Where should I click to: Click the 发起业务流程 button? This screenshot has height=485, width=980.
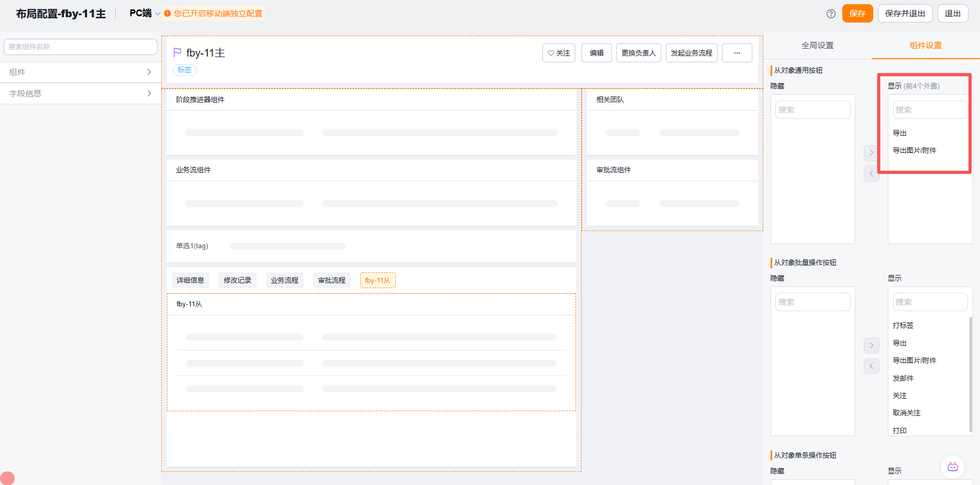coord(692,53)
